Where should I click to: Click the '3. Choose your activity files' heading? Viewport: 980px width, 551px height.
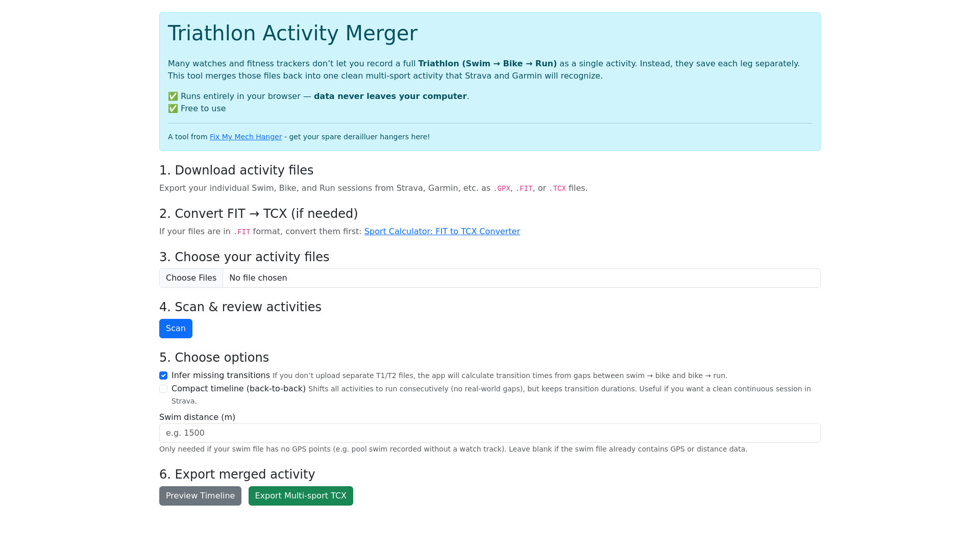pyautogui.click(x=244, y=257)
